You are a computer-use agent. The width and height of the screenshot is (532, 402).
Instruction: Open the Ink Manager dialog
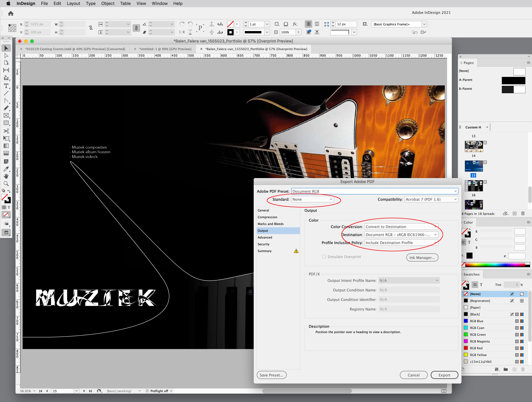[x=422, y=257]
